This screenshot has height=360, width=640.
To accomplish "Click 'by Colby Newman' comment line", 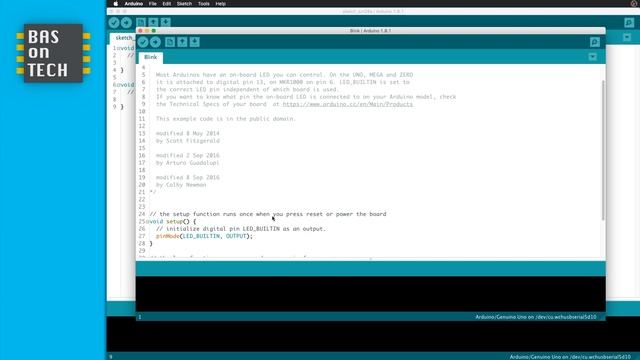I will point(181,185).
